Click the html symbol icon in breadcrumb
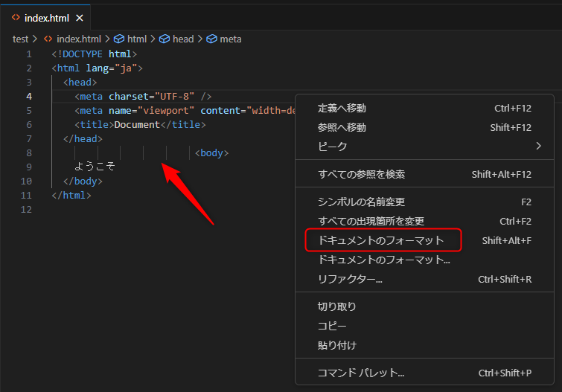Screen dimensions: 562x392 pyautogui.click(x=118, y=39)
